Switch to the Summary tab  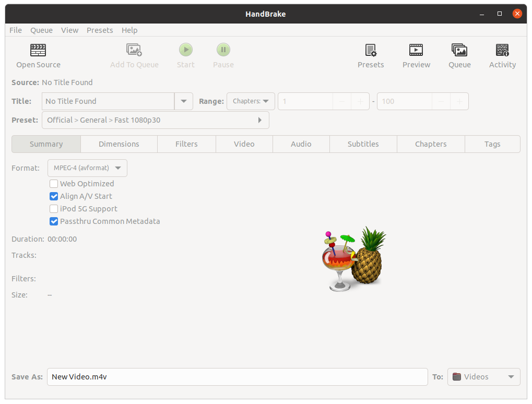pyautogui.click(x=46, y=144)
